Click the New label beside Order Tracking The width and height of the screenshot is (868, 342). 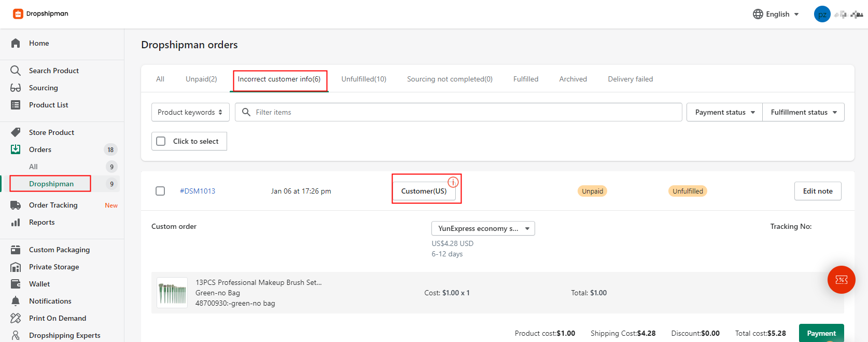tap(111, 206)
